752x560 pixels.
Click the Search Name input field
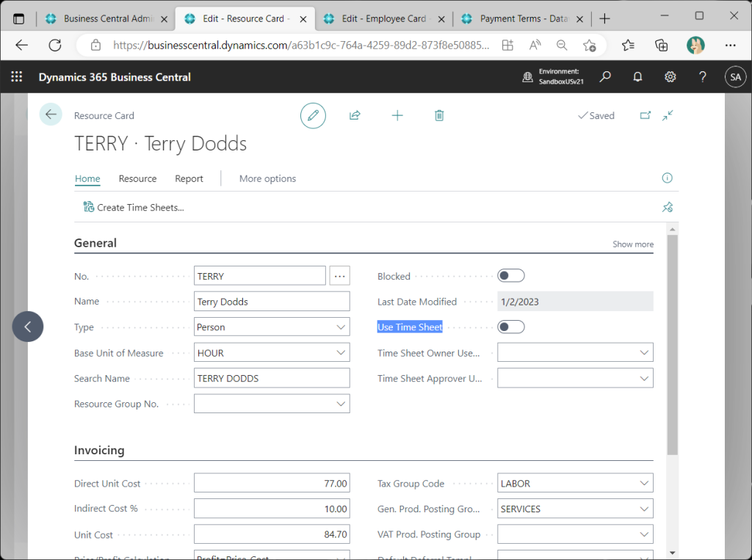(x=272, y=378)
